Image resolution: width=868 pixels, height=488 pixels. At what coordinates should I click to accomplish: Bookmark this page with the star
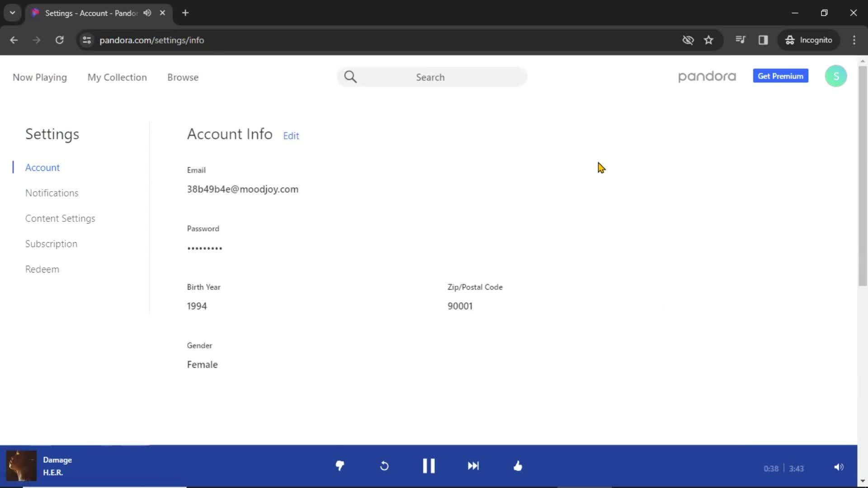708,40
